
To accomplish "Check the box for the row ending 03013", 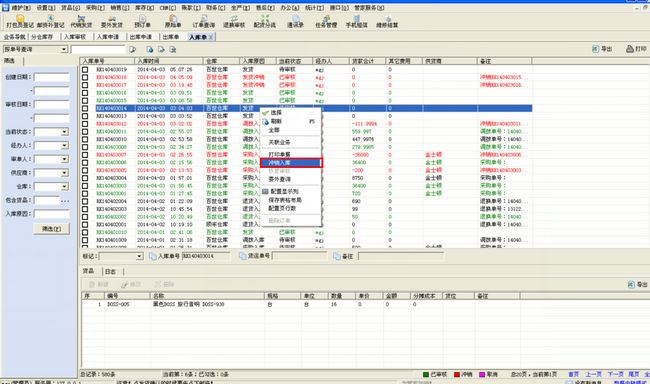I will 85,116.
